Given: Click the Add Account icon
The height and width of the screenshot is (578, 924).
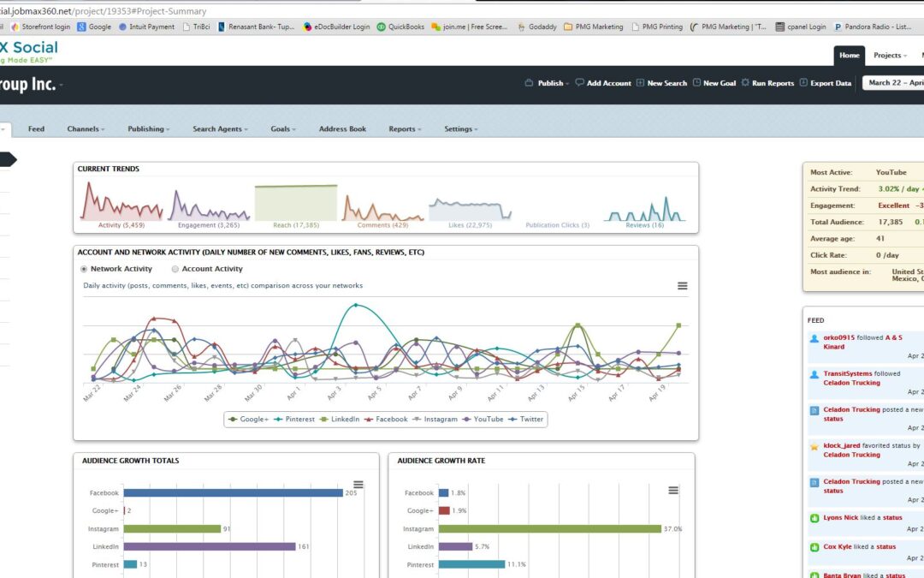Looking at the screenshot, I should (579, 83).
